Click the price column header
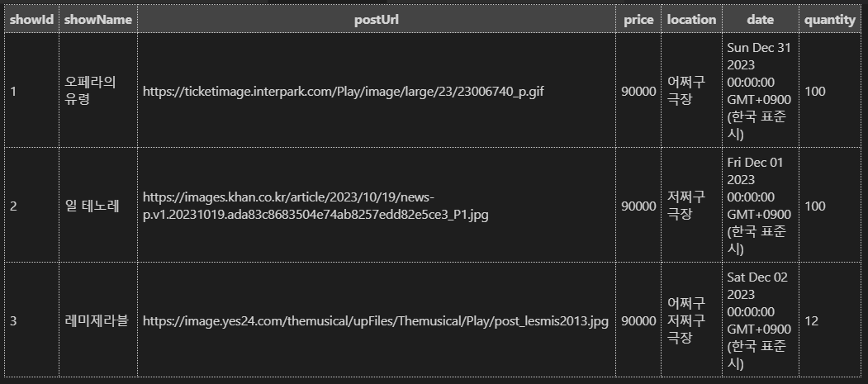This screenshot has width=868, height=384. pos(638,19)
